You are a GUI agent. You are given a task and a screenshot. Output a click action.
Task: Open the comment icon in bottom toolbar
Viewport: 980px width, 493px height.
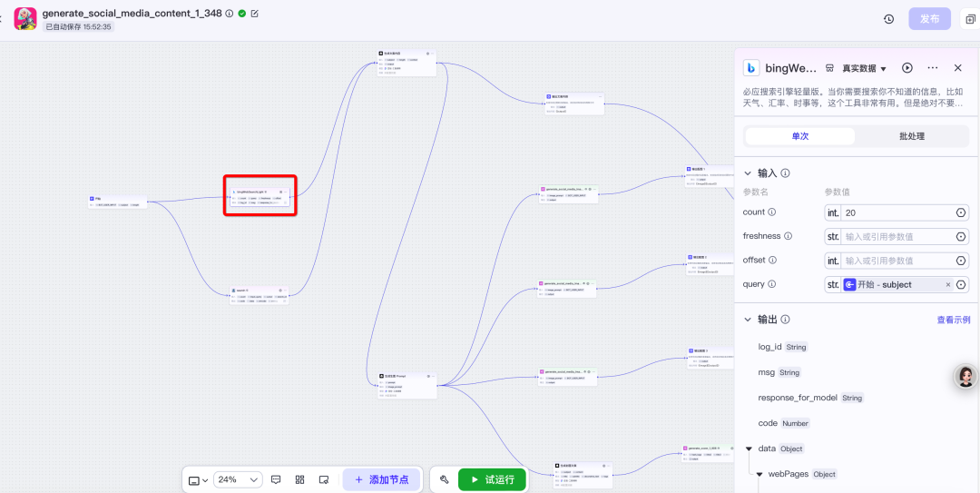tap(276, 479)
